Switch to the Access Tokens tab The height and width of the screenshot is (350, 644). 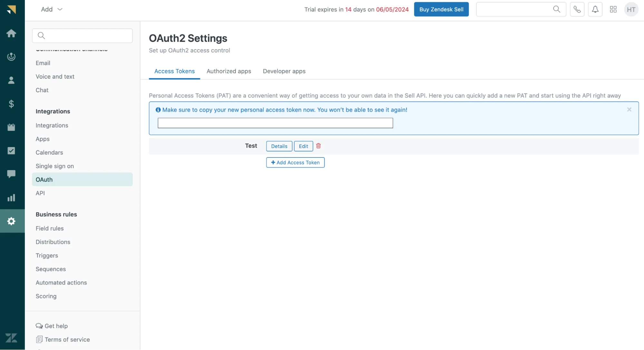[175, 71]
